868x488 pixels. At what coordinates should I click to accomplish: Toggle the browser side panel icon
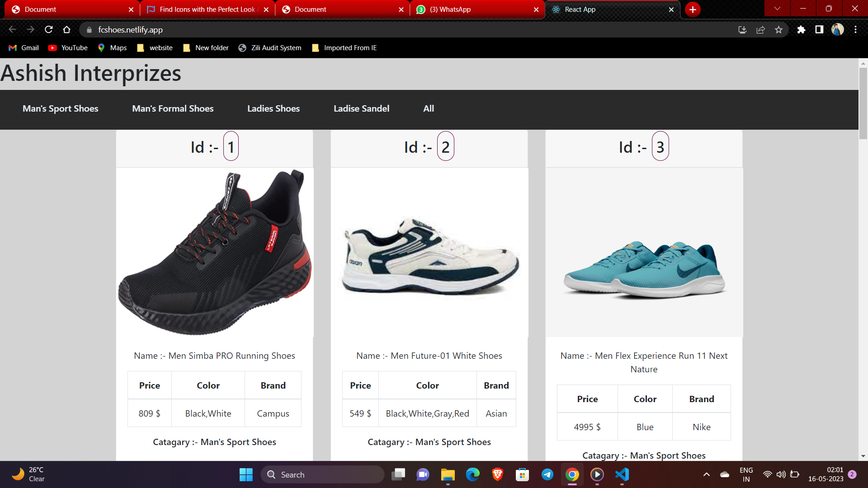819,30
